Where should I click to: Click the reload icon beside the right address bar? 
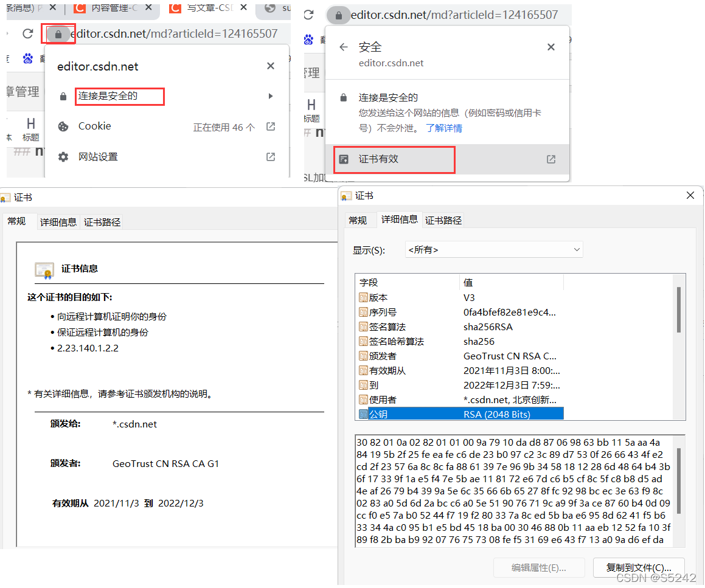(308, 15)
